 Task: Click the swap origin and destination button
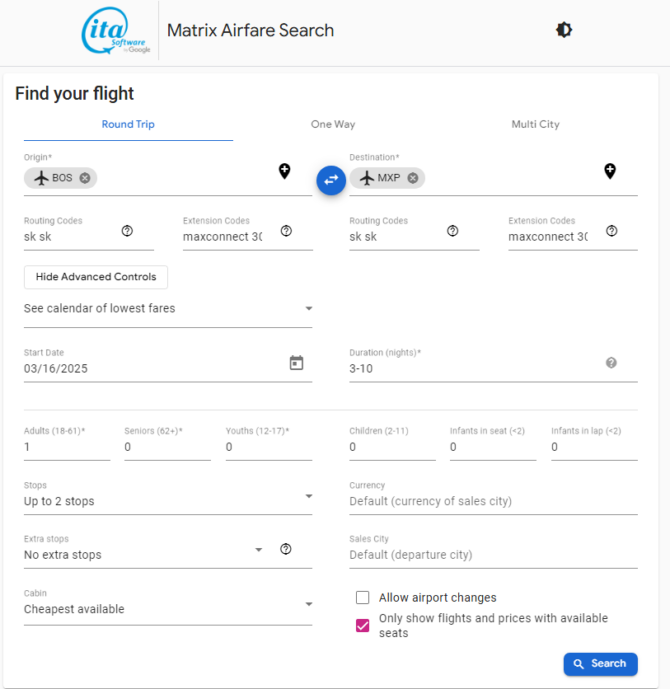(331, 180)
